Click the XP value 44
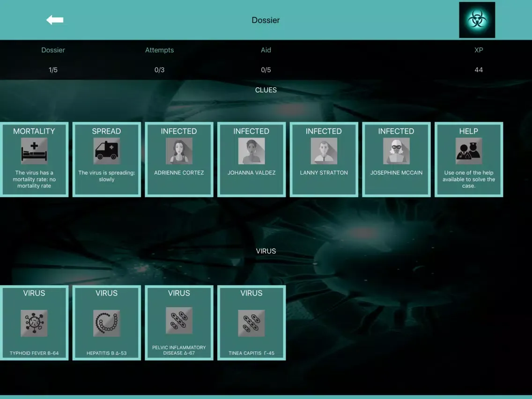 pos(479,70)
